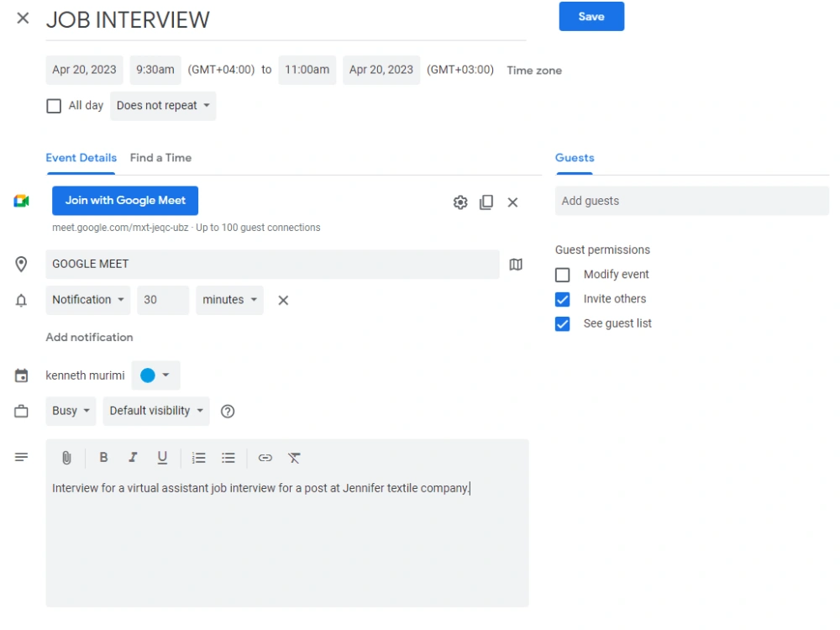Open Google Meet conference settings gear
The image size is (840, 630).
[x=460, y=202]
